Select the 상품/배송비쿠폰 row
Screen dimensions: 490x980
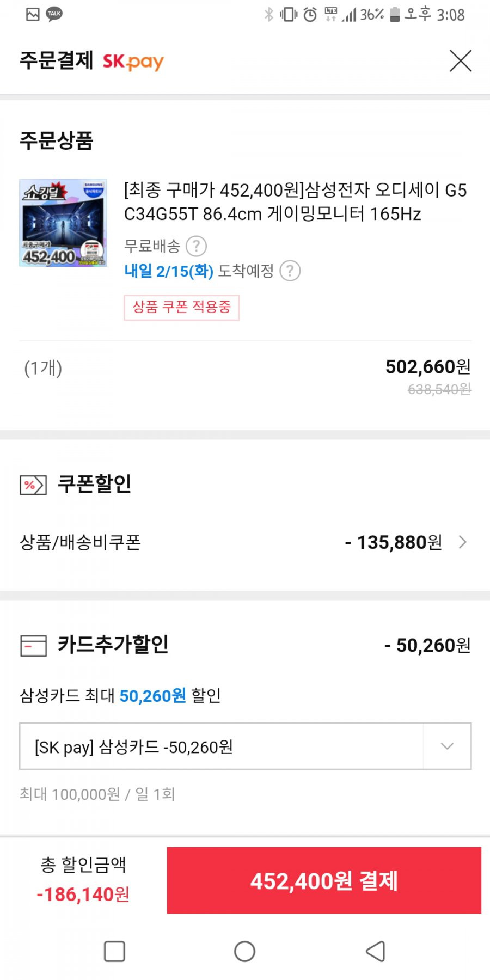(245, 542)
